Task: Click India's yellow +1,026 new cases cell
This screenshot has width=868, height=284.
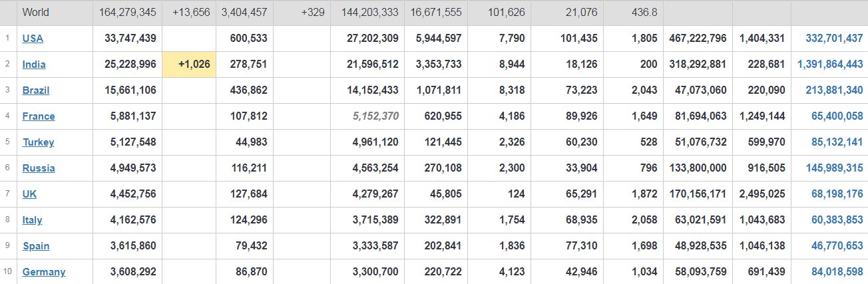Action: (189, 65)
